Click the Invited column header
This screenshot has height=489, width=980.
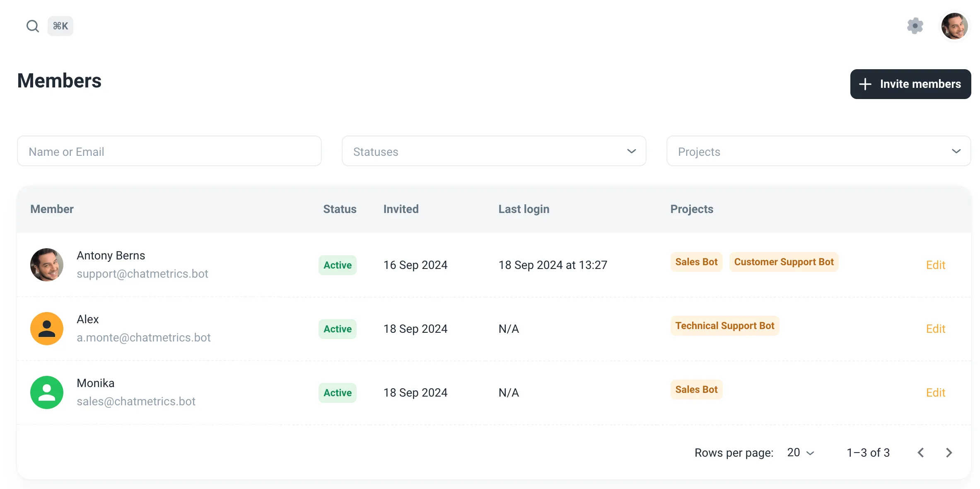(x=401, y=209)
